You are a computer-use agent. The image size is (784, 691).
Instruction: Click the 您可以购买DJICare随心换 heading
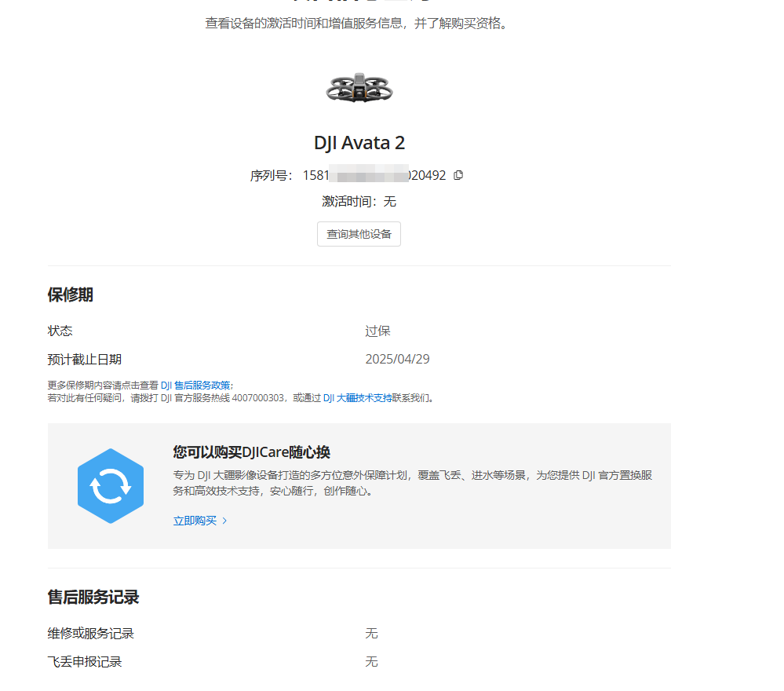251,452
